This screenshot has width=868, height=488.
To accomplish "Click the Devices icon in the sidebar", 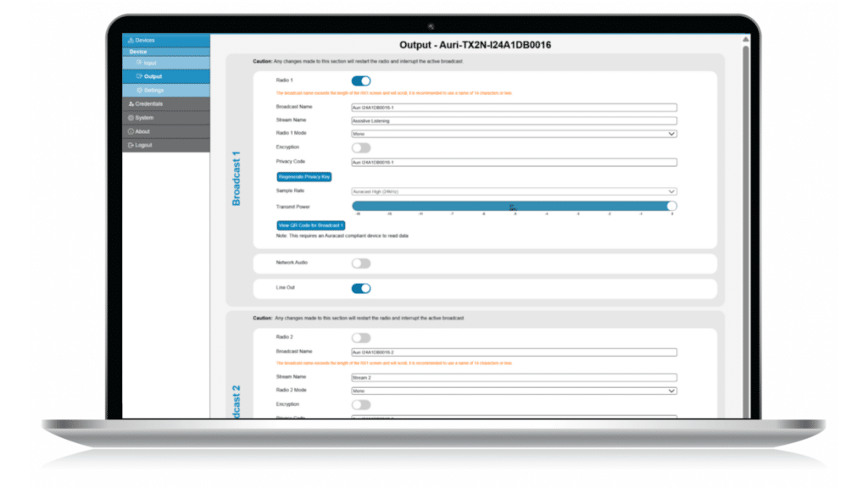I will [131, 40].
